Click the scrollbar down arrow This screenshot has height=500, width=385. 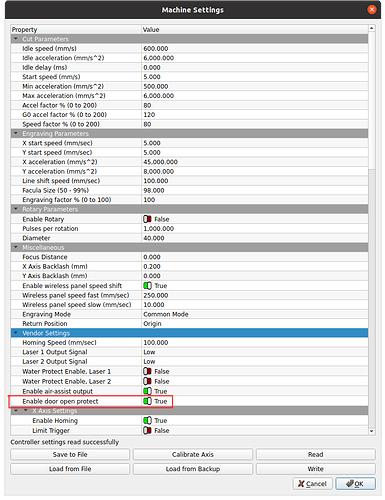pyautogui.click(x=372, y=431)
